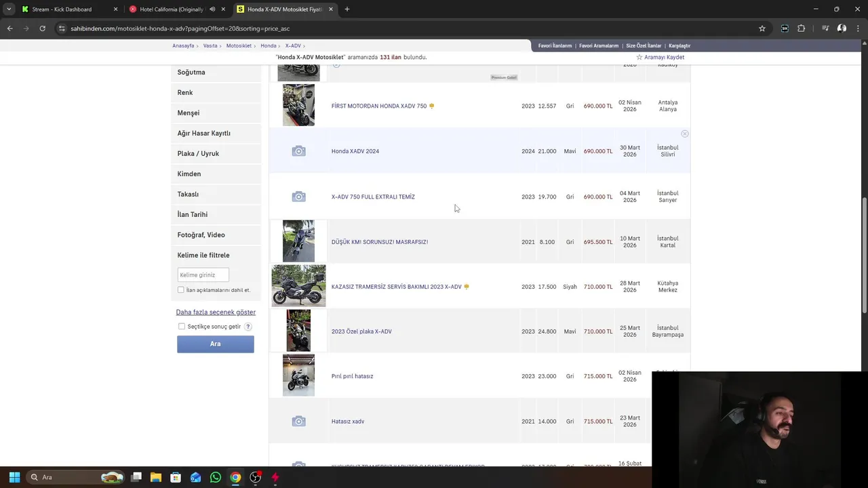Open the Pırıl pırıl hatasız listing
This screenshot has width=868, height=488.
353,376
